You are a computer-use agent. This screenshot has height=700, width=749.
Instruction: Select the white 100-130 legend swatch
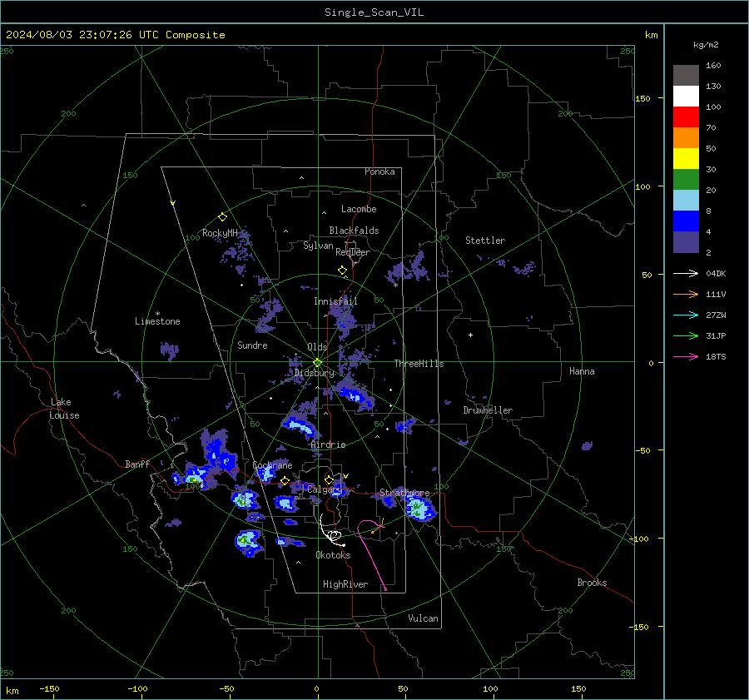[686, 96]
